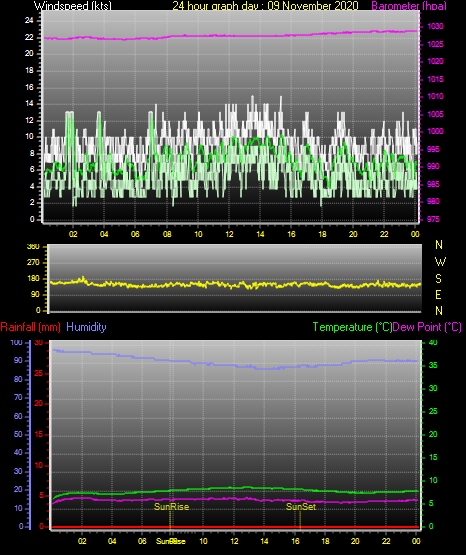466x555 pixels.
Task: Click the W compass direction label
Action: point(440,262)
